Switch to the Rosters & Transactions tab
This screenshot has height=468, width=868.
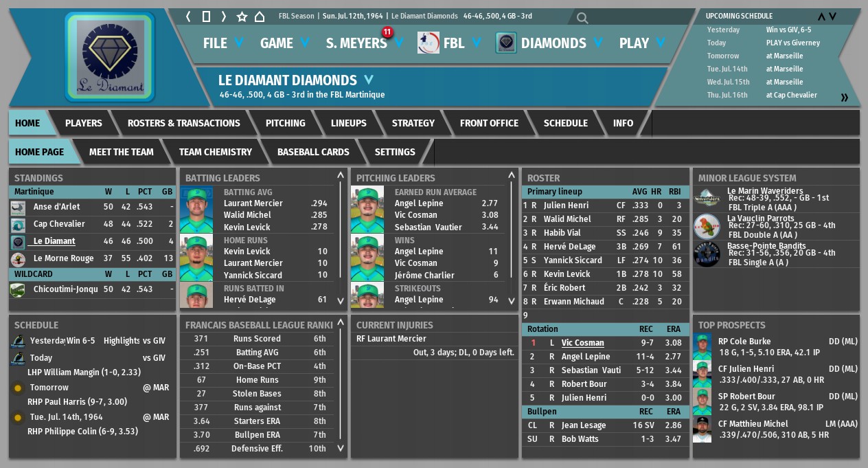(183, 123)
